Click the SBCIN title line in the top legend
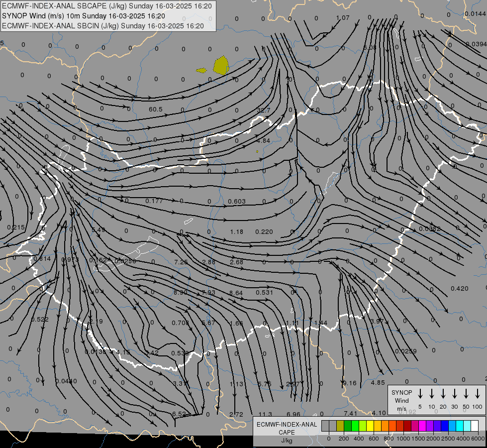The image size is (487, 448). [x=103, y=26]
